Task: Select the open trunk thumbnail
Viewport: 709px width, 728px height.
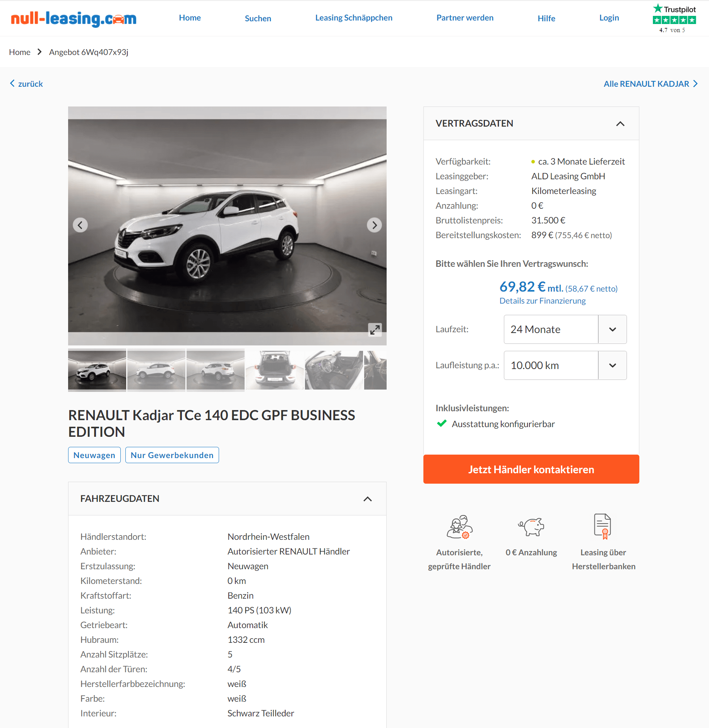Action: (x=275, y=370)
